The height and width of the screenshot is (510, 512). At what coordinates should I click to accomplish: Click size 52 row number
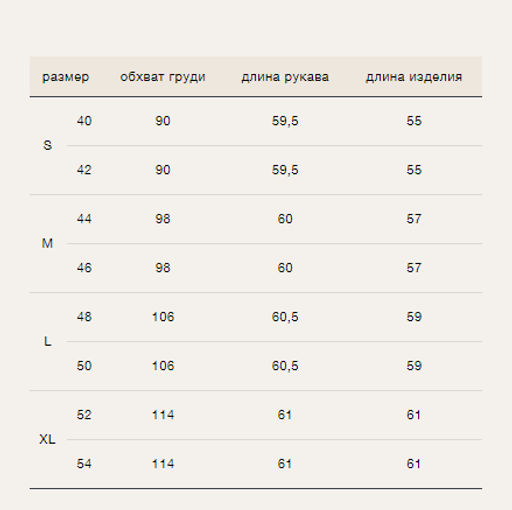pos(84,415)
